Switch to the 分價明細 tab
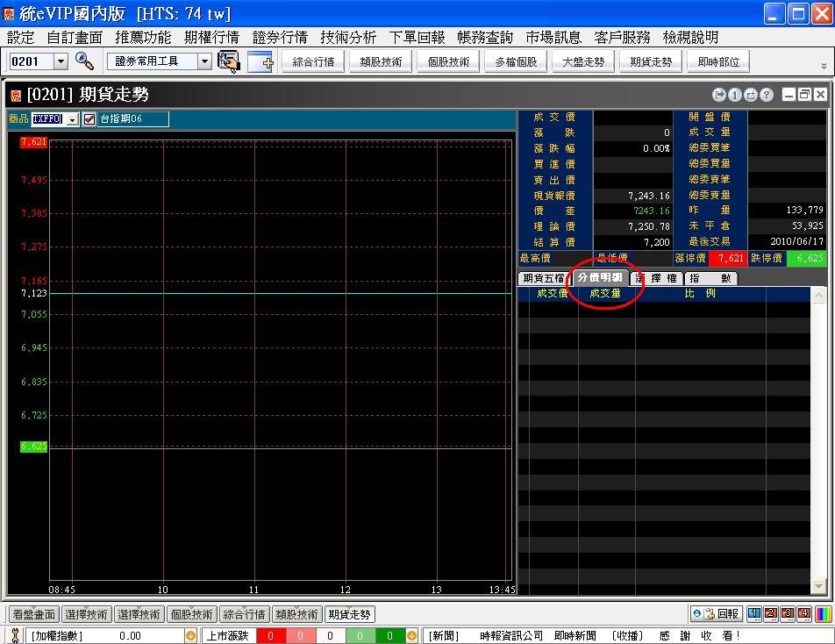 click(x=600, y=277)
